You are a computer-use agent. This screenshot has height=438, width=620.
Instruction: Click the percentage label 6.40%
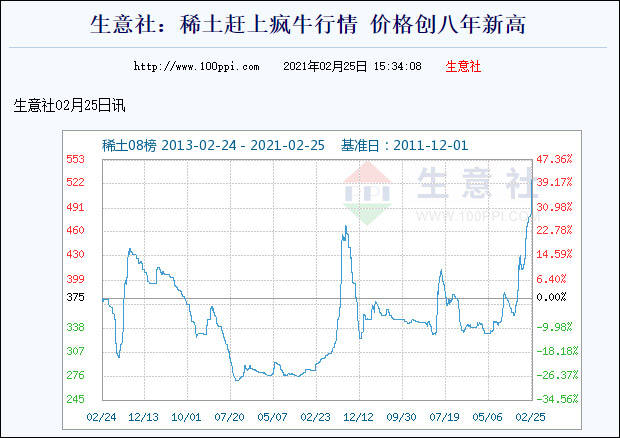[551, 279]
